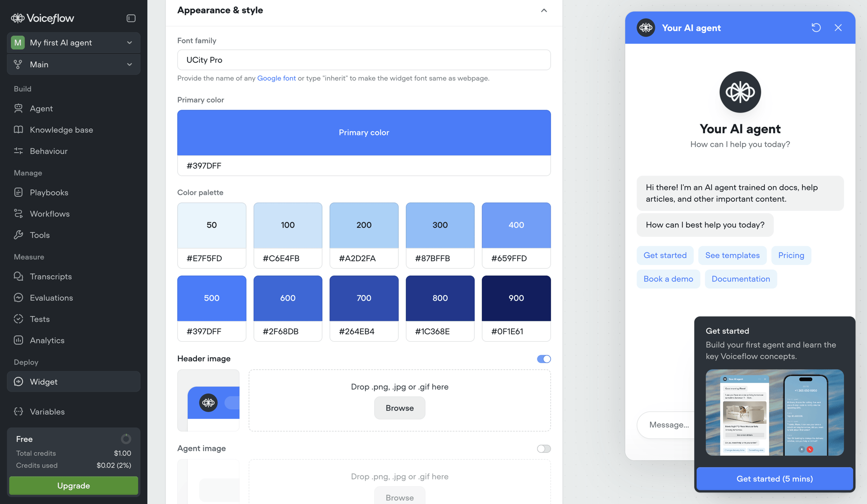Select the 50 palette swatch
The height and width of the screenshot is (504, 867).
[x=212, y=225]
